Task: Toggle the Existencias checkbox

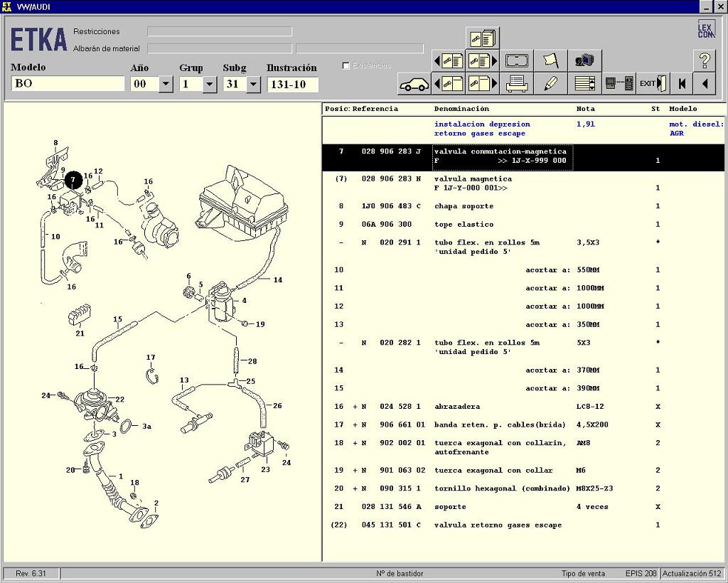Action: tap(346, 66)
